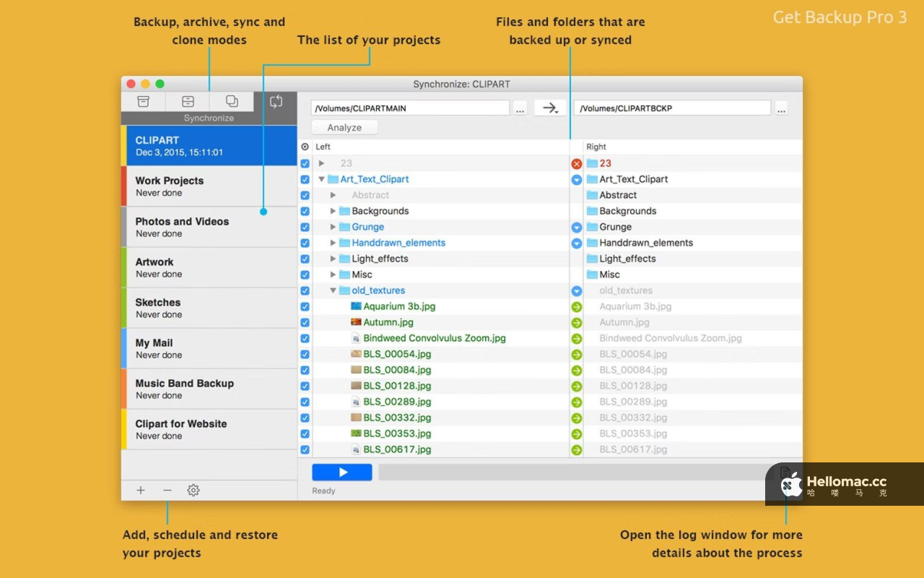This screenshot has height=578, width=924.
Task: Toggle checkbox for old_textures folder
Action: click(x=305, y=290)
